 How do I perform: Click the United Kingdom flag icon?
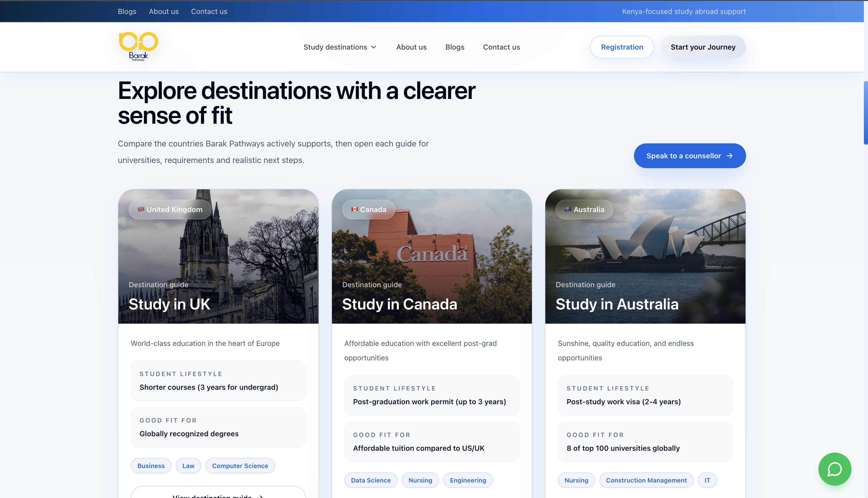[x=141, y=209]
